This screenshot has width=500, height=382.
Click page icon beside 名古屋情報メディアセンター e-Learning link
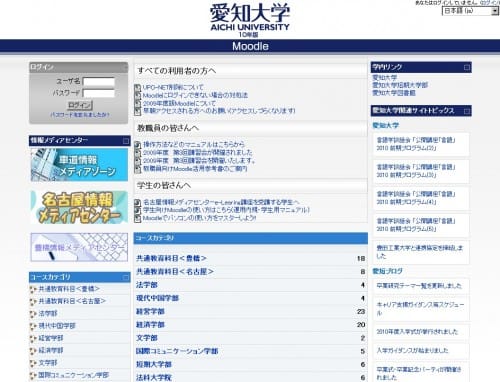138,202
